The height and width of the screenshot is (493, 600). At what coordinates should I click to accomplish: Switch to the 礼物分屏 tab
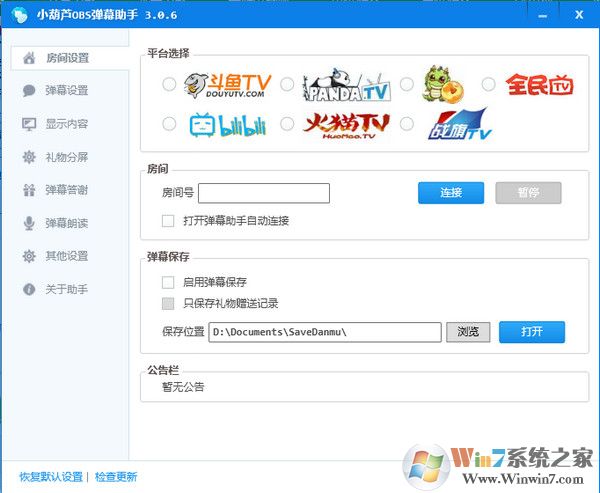(x=66, y=157)
